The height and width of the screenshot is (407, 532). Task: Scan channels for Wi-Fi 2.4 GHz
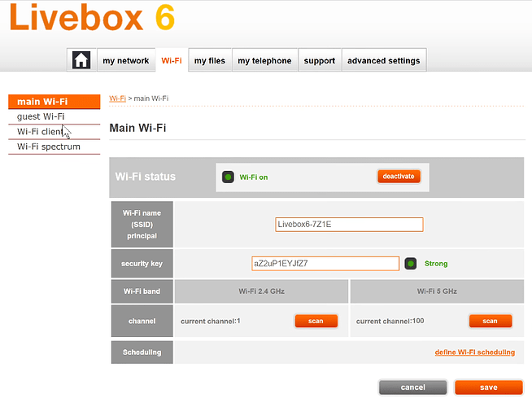[316, 321]
